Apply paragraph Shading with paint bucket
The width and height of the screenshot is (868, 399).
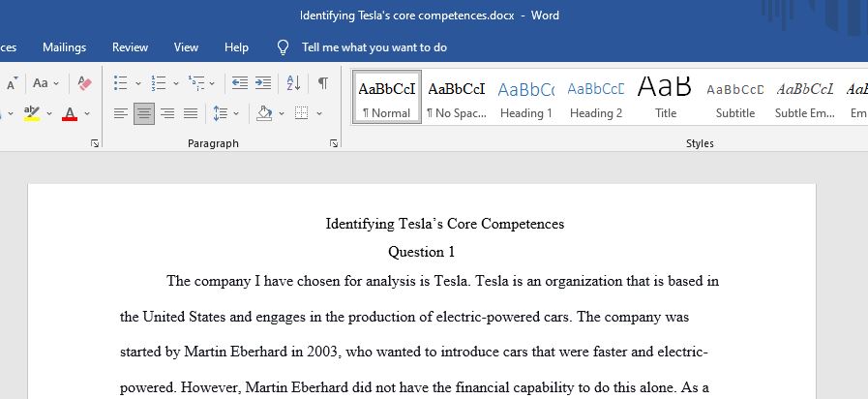point(264,113)
